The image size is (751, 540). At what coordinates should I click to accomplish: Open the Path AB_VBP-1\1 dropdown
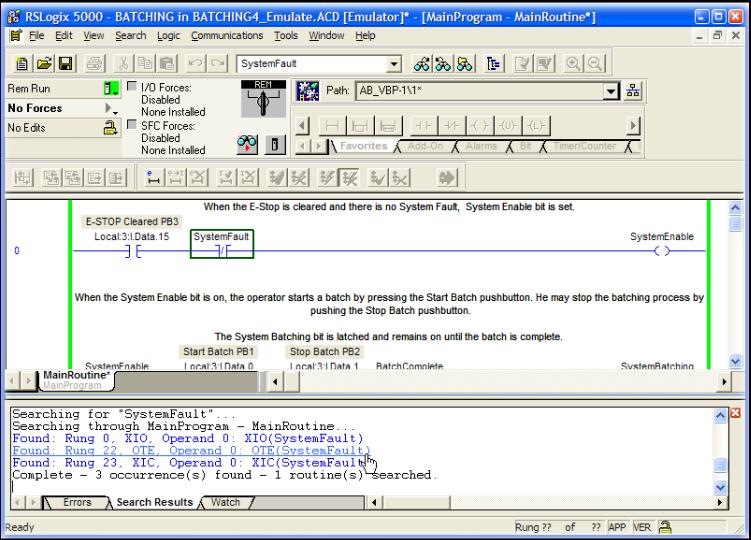click(x=611, y=91)
